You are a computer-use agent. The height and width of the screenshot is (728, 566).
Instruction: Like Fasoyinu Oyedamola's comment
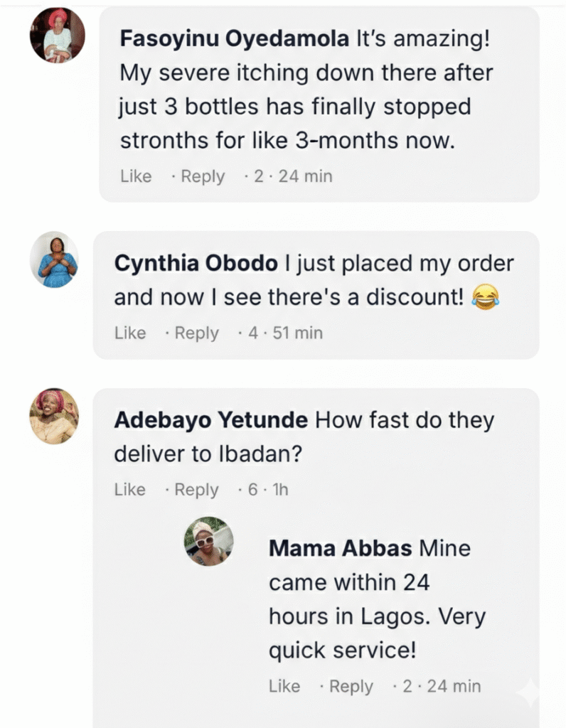[x=136, y=176]
